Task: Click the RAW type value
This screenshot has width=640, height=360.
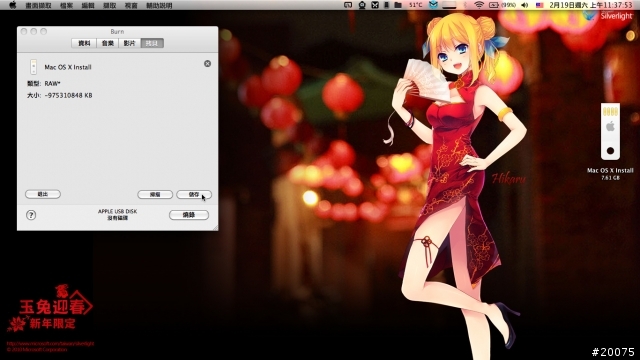Action: 52,84
